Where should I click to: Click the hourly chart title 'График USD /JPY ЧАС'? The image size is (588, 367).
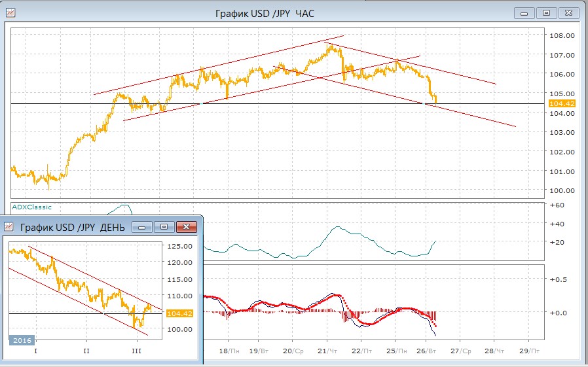265,14
